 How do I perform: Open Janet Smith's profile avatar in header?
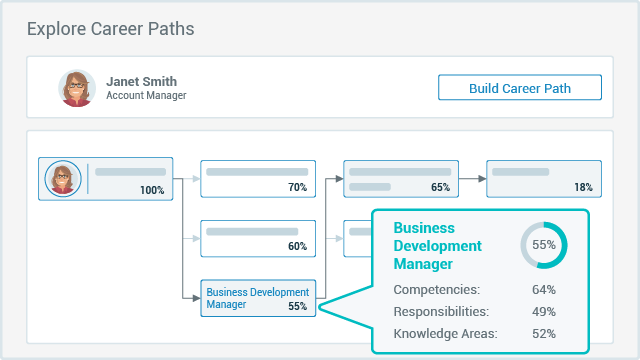click(77, 88)
